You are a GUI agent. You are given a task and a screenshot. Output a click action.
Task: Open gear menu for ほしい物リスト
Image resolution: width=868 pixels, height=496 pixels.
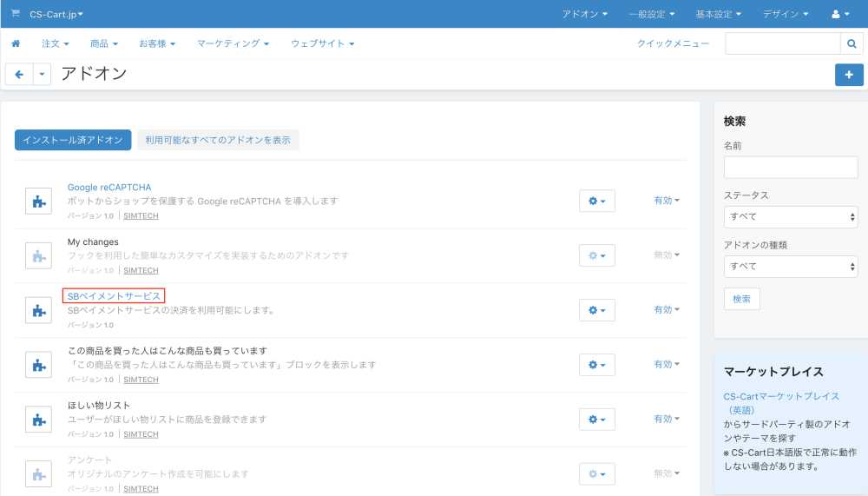597,420
